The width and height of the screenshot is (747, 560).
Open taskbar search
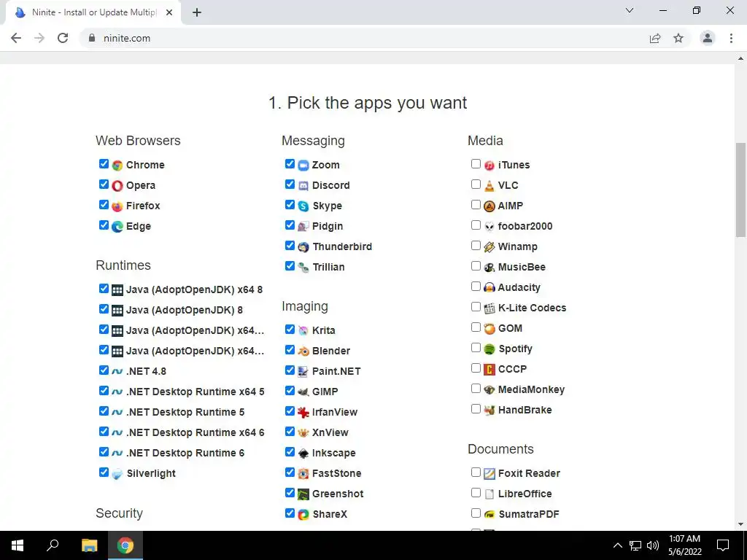click(53, 545)
